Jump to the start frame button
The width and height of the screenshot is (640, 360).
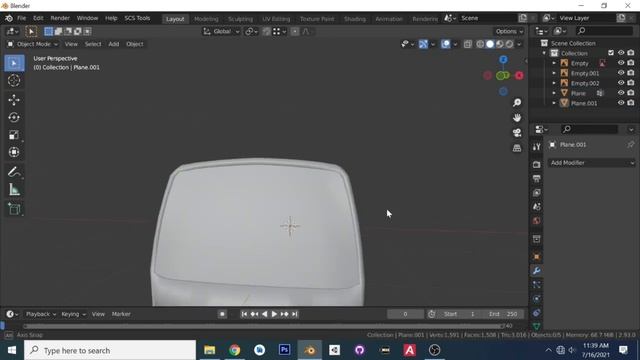point(244,314)
